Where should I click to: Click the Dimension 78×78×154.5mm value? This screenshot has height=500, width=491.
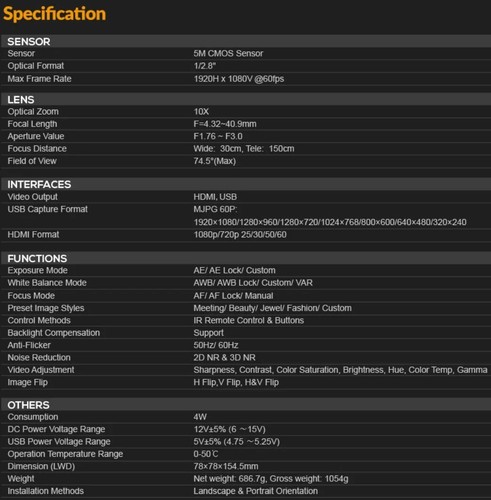pyautogui.click(x=226, y=466)
